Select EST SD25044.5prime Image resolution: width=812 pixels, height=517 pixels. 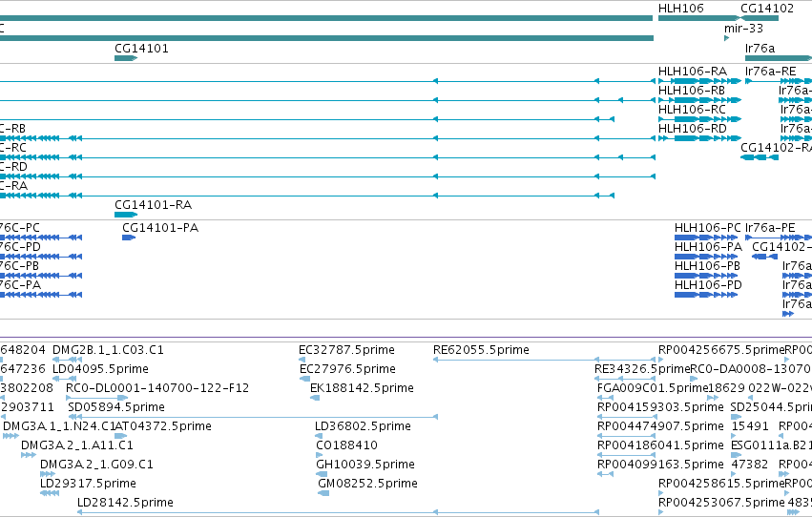click(x=736, y=417)
